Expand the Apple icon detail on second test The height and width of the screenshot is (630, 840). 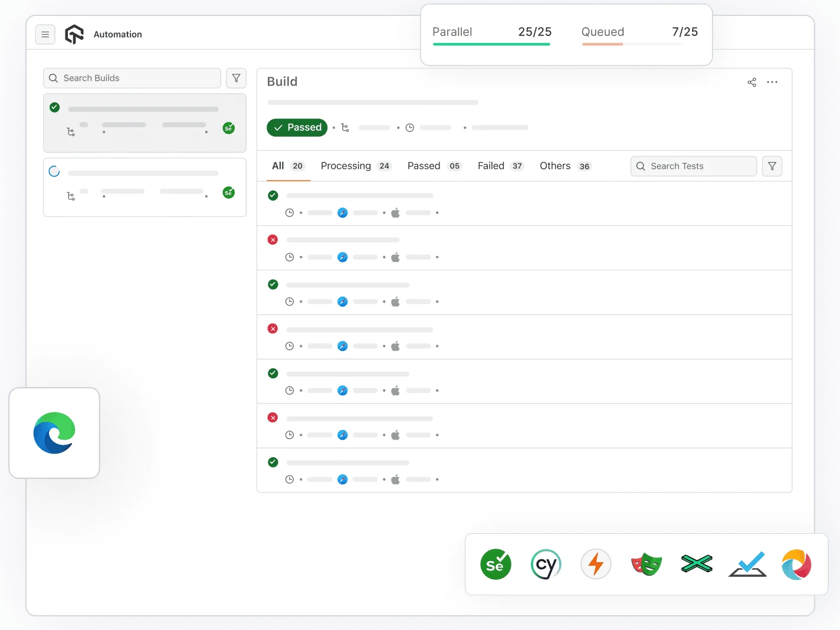[x=395, y=257]
